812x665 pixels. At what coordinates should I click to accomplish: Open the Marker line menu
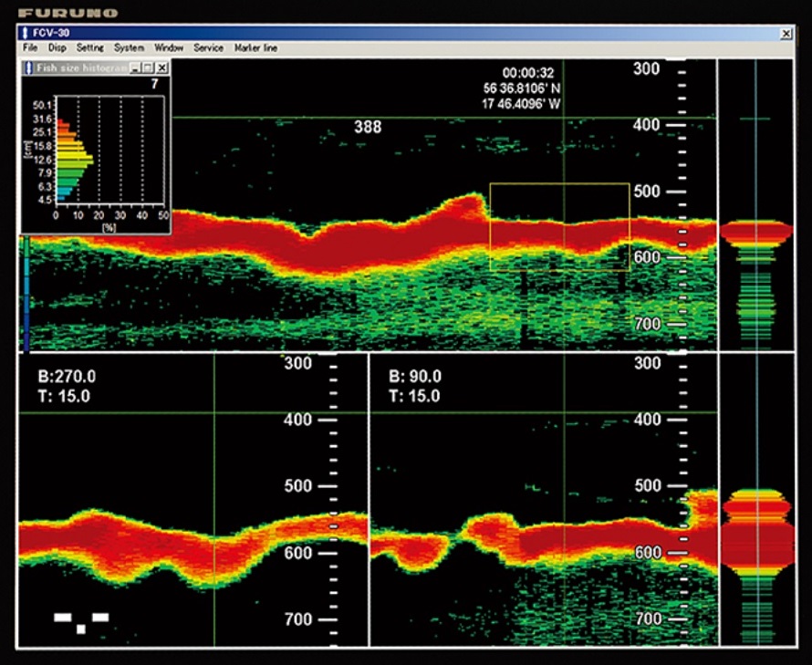tap(256, 47)
